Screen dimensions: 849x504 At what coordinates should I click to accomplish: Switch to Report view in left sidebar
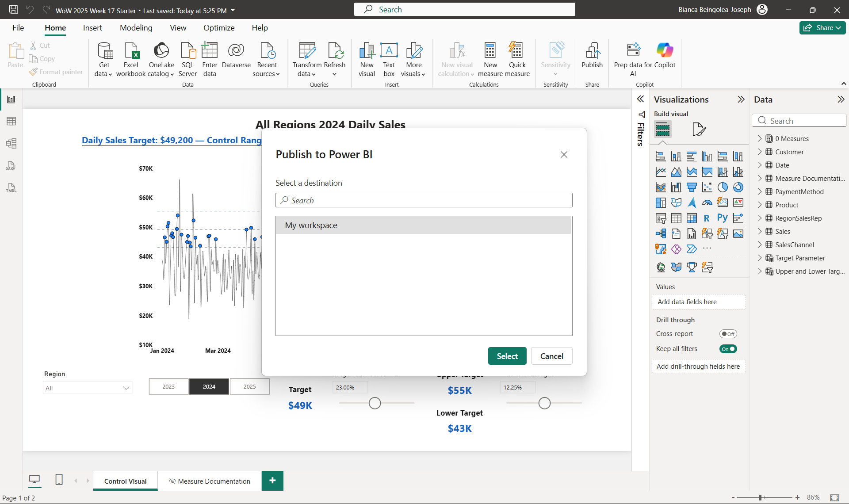pyautogui.click(x=11, y=99)
